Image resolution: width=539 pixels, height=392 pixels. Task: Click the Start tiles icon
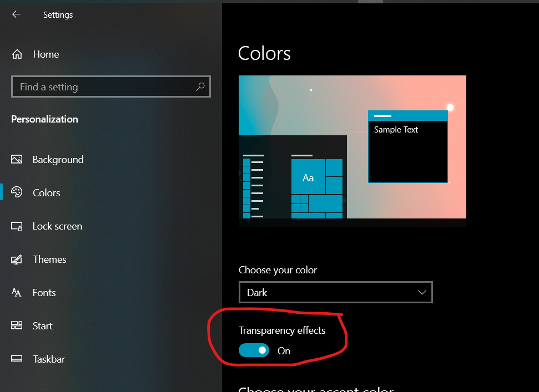pos(17,325)
